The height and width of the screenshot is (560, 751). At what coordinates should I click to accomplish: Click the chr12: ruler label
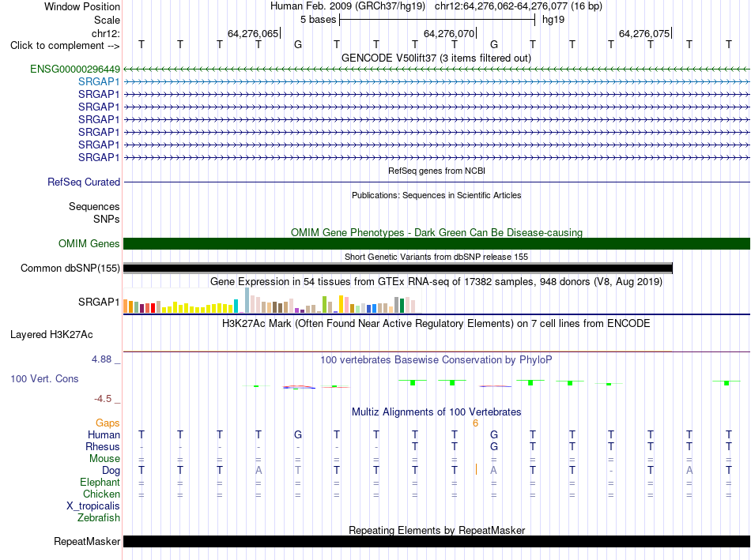coord(106,34)
